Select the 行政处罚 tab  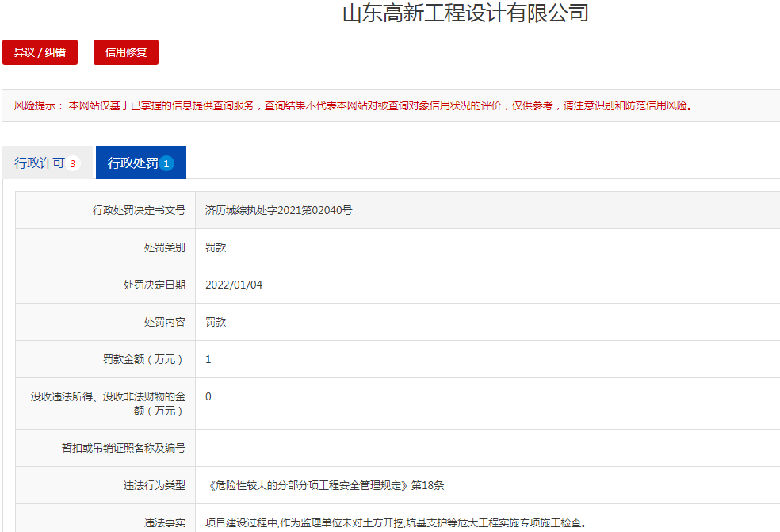tap(132, 163)
